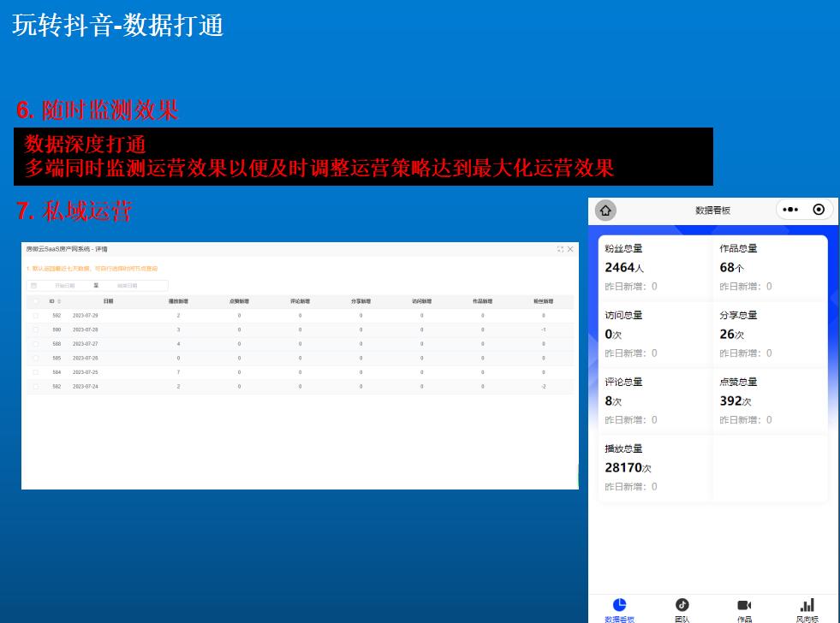Open the 粉丝总量 stat card
The height and width of the screenshot is (623, 840).
(x=655, y=267)
